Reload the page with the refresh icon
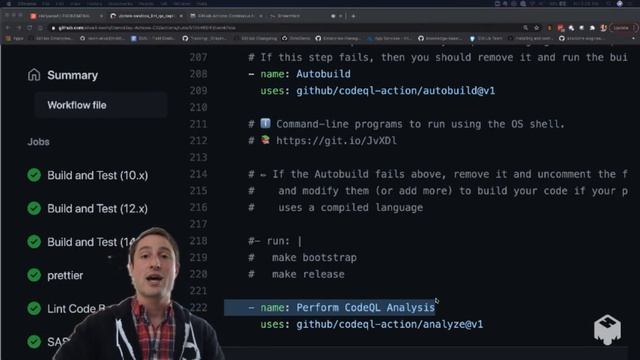The height and width of the screenshot is (360, 640). pos(30,28)
